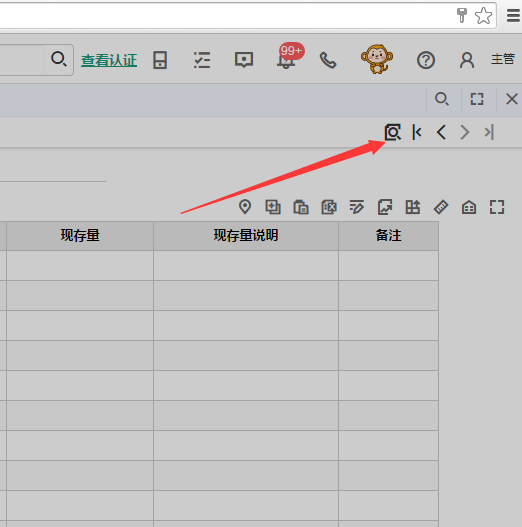Open help via the question mark icon
This screenshot has height=527, width=522.
[426, 60]
